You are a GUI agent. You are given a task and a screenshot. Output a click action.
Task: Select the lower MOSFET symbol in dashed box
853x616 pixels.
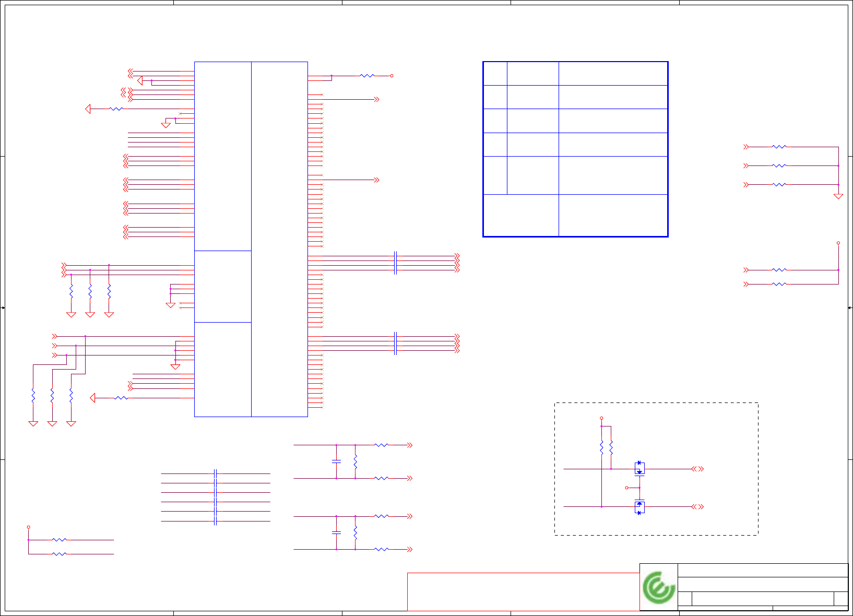639,507
